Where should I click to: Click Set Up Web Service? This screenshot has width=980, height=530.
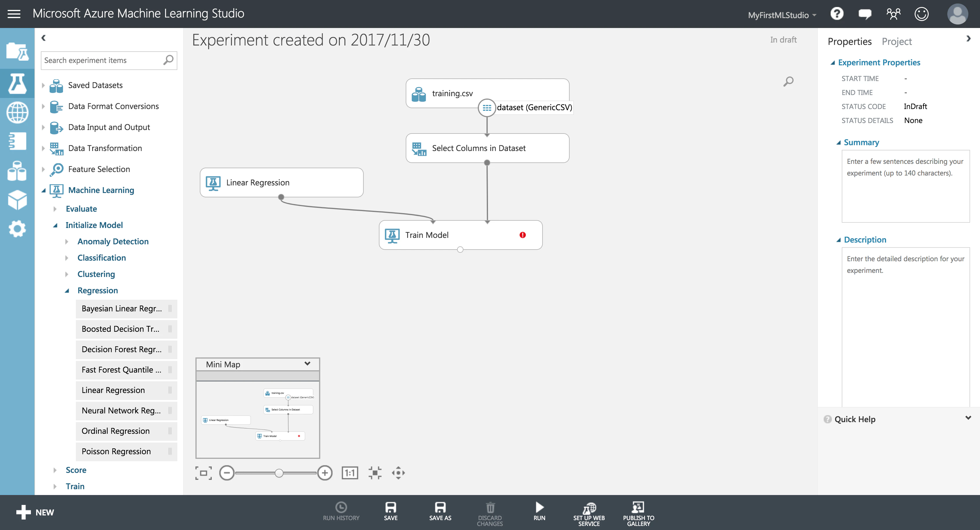click(589, 514)
